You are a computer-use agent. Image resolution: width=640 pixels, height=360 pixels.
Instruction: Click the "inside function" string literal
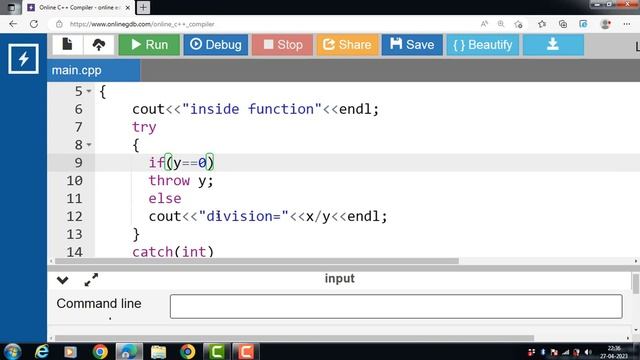click(x=252, y=109)
